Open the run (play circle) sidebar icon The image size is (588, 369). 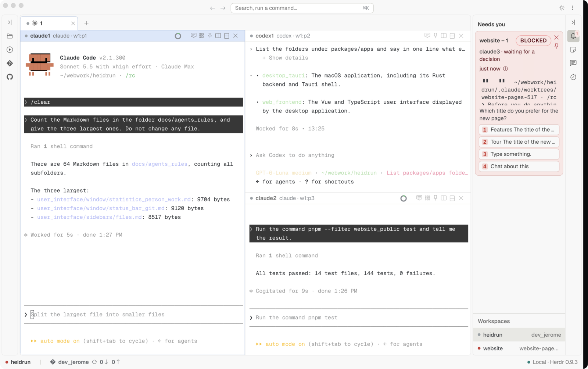tap(10, 50)
